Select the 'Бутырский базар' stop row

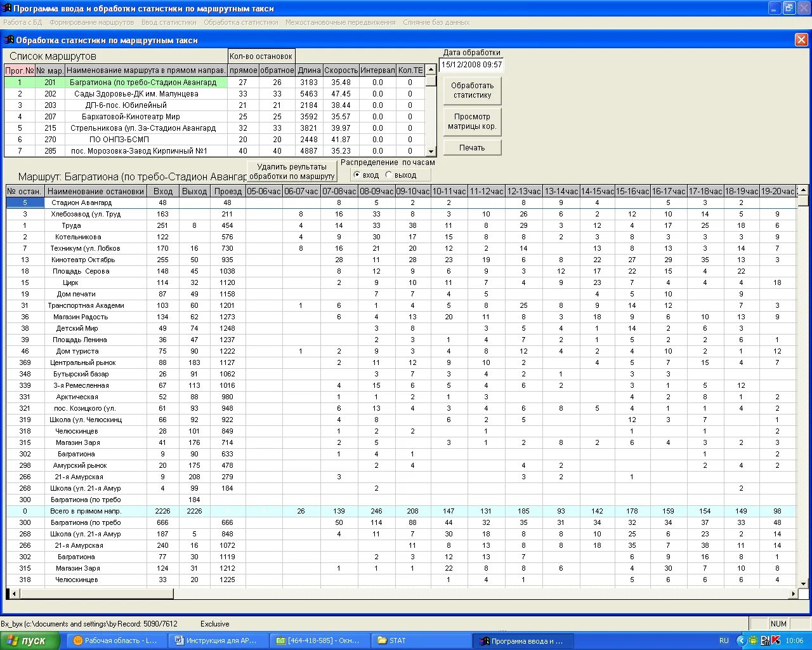tap(402, 374)
